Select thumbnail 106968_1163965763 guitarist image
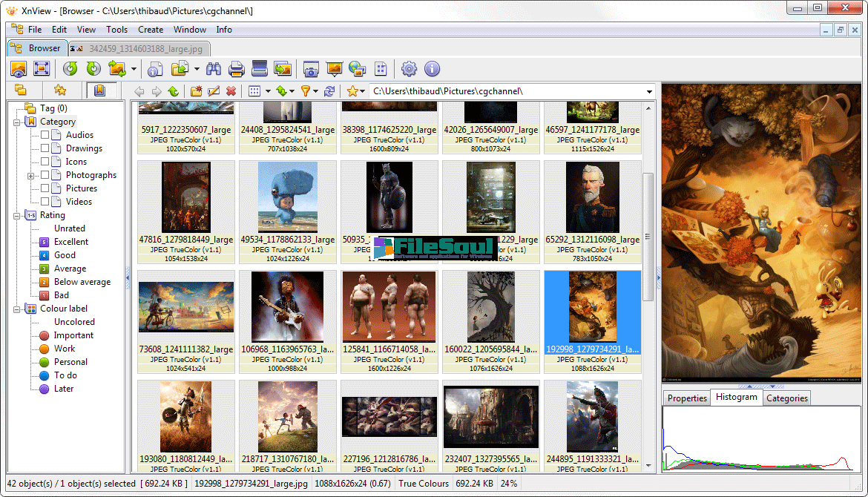 [288, 306]
